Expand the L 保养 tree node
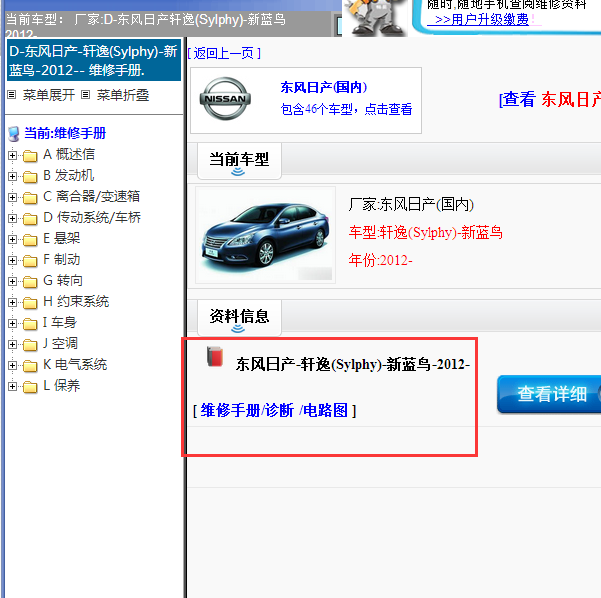Image resolution: width=601 pixels, height=598 pixels. click(x=12, y=386)
